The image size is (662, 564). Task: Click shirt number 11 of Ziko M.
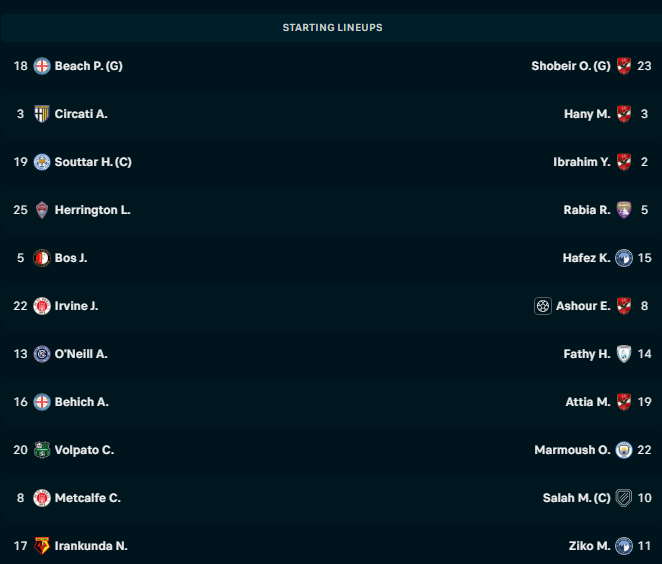(644, 546)
